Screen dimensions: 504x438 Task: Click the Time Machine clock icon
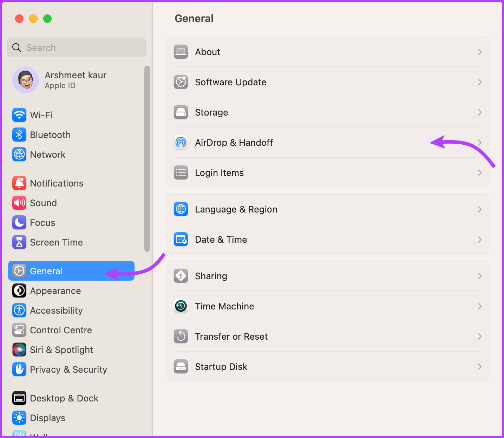[x=181, y=306]
